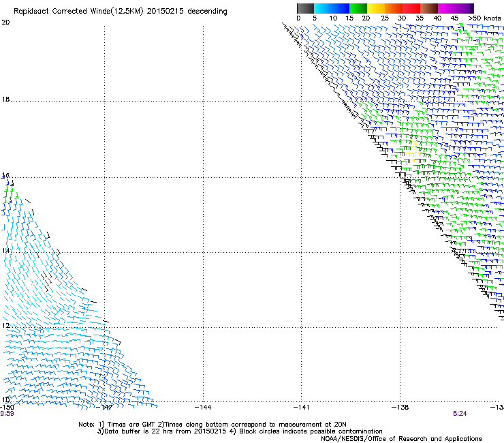Click the longitude label '-147'
504x443 pixels.
click(x=104, y=408)
